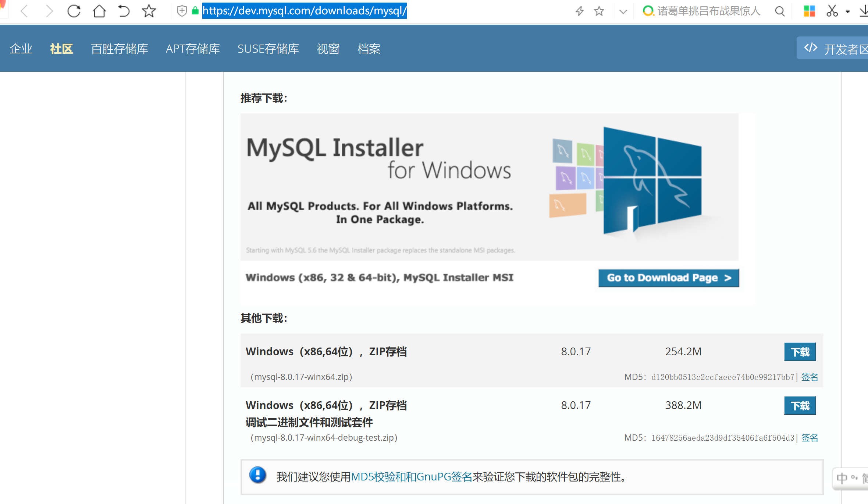Expand the address bar dropdown chevron
Screen dimensions: 868x504
pos(623,11)
